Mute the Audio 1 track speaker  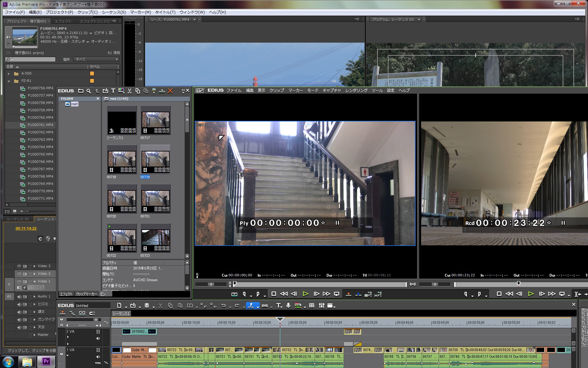19,297
